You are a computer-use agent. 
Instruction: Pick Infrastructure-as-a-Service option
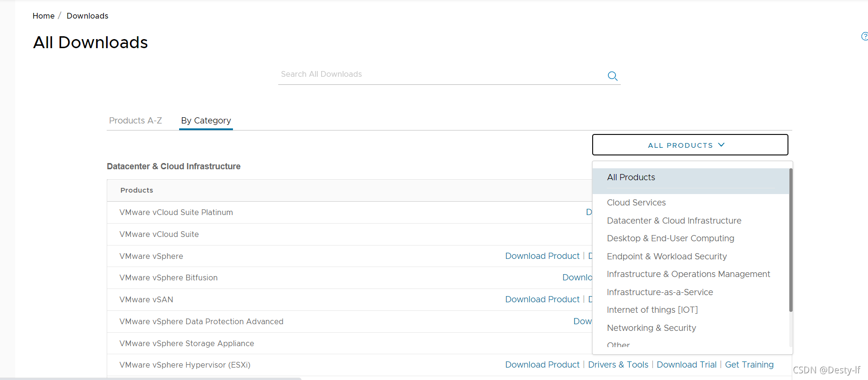(x=660, y=292)
